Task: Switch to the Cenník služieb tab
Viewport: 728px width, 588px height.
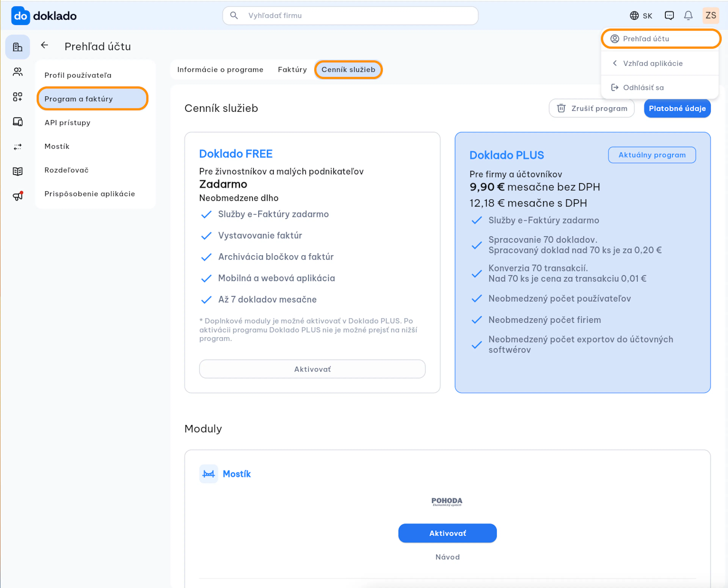Action: (x=348, y=70)
